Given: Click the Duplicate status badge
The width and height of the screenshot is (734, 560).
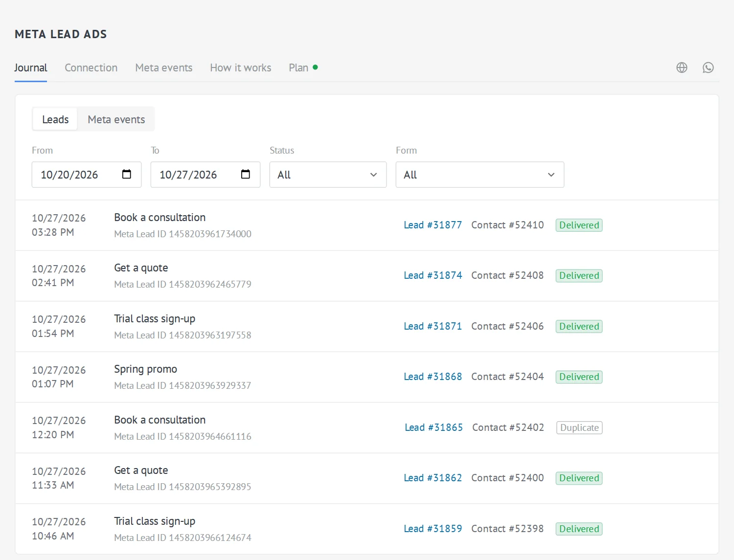Looking at the screenshot, I should [579, 427].
